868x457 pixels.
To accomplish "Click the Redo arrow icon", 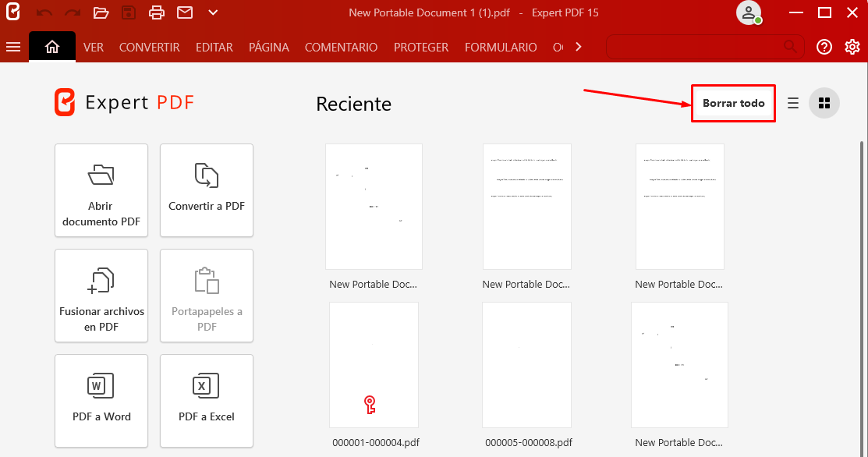I will pos(73,12).
